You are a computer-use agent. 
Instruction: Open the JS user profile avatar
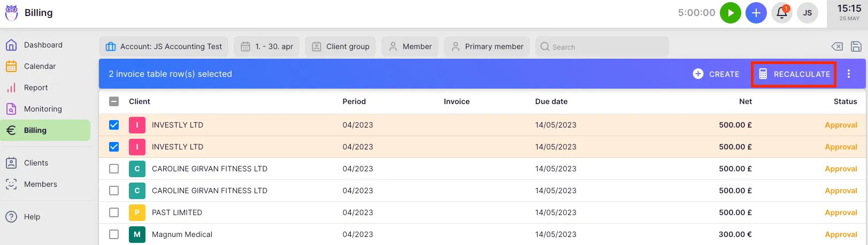tap(807, 13)
